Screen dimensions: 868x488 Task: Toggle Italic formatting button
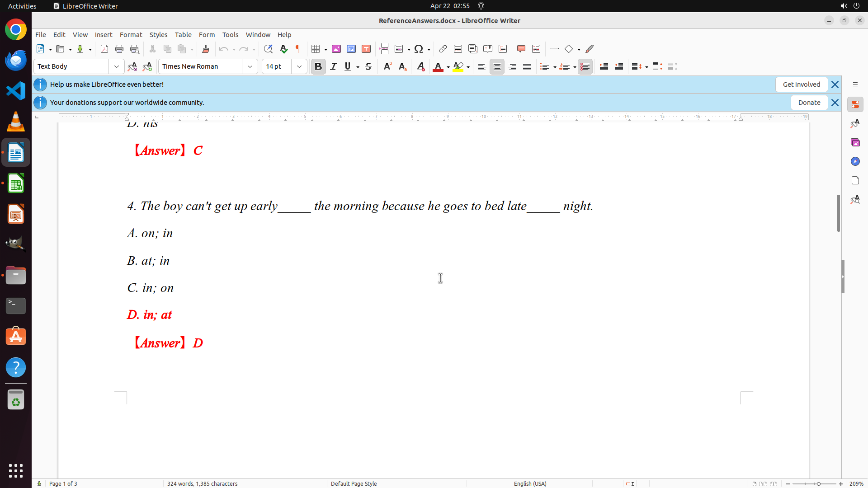pyautogui.click(x=334, y=66)
